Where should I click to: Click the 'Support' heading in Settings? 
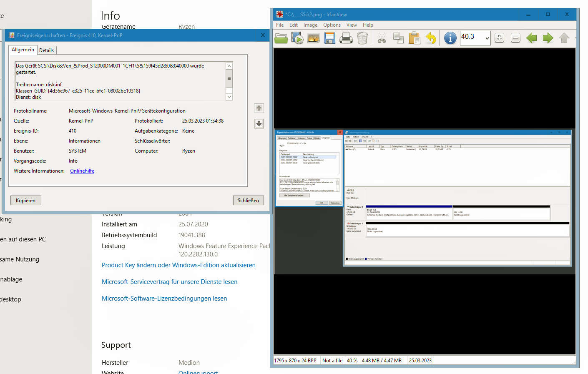tap(116, 345)
